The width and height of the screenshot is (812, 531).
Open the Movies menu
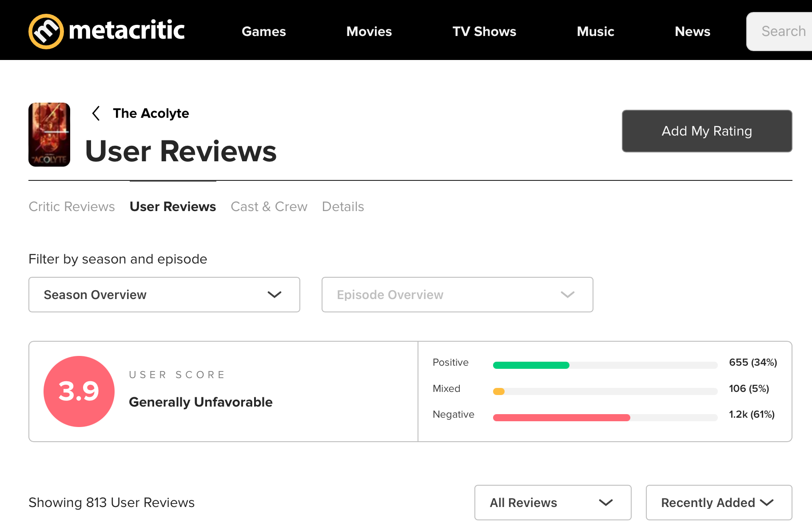tap(369, 32)
